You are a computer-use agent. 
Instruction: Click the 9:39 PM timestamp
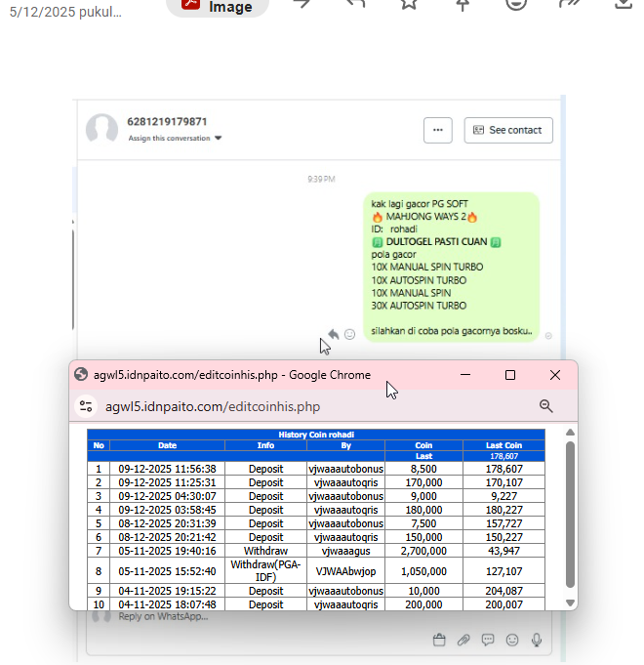click(321, 179)
